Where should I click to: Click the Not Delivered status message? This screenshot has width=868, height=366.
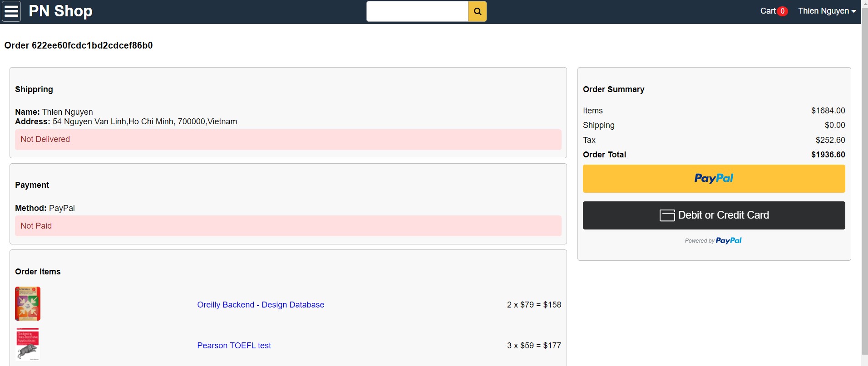click(x=288, y=140)
